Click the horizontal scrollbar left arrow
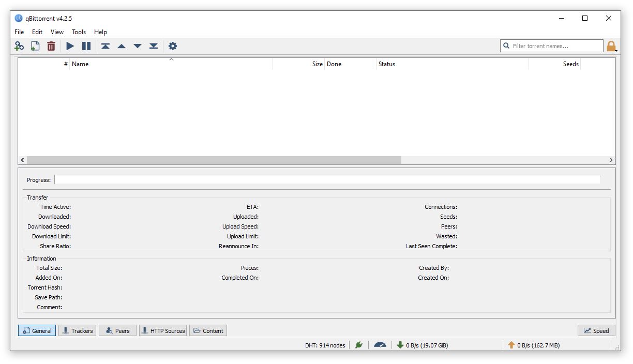The image size is (633, 364). [22, 160]
